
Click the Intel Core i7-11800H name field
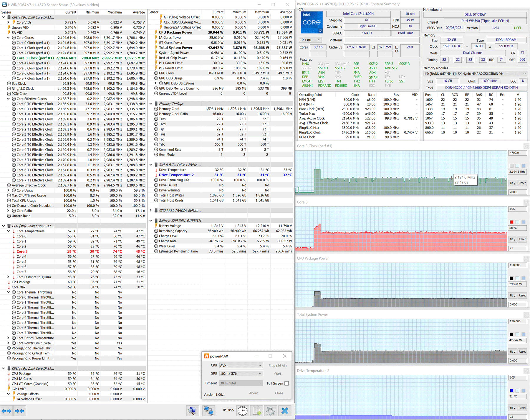pos(358,14)
